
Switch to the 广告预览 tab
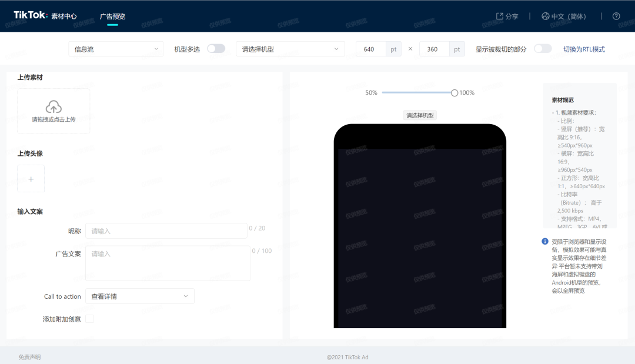[112, 16]
